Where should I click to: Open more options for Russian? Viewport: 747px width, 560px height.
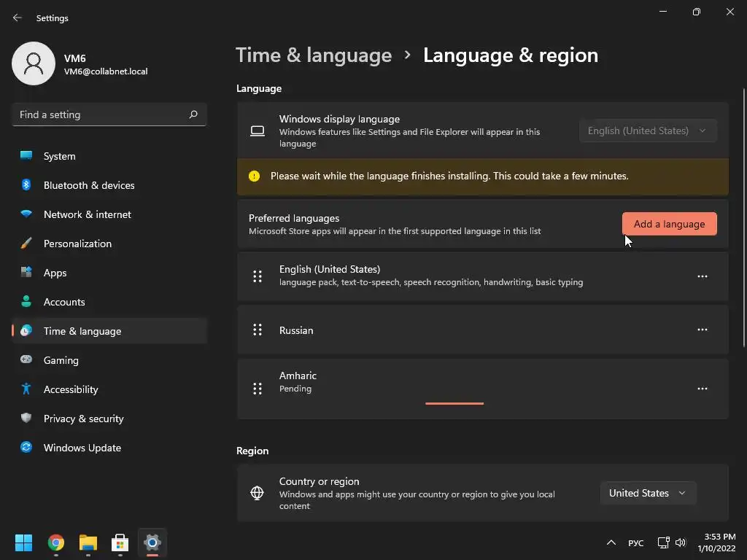[703, 330]
